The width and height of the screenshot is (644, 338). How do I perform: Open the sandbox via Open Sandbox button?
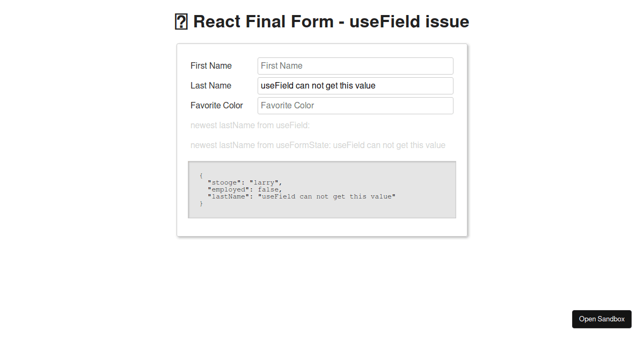click(x=602, y=319)
